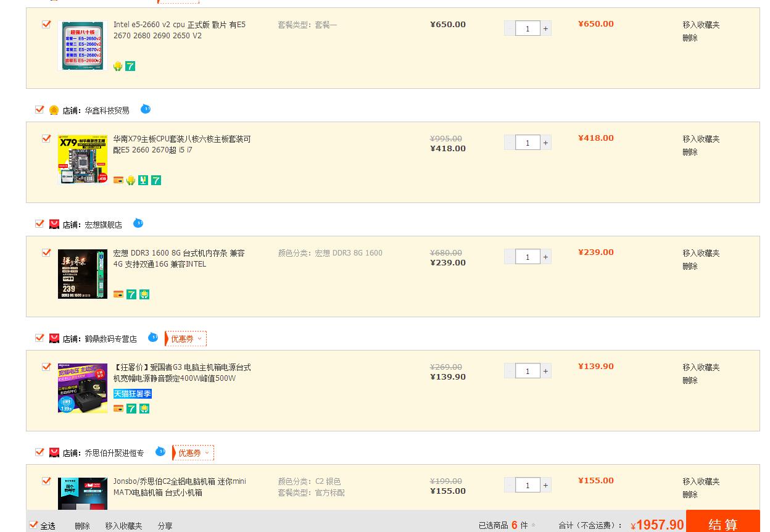Click the gold Taobao seller badge before 华鑫科技贸易
The height and width of the screenshot is (532, 770).
54,110
